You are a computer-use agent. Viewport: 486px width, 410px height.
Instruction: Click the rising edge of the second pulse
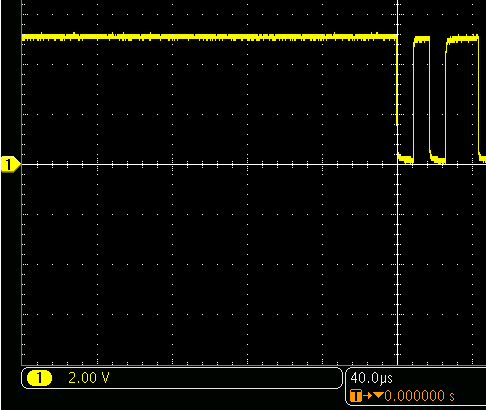pos(446,100)
